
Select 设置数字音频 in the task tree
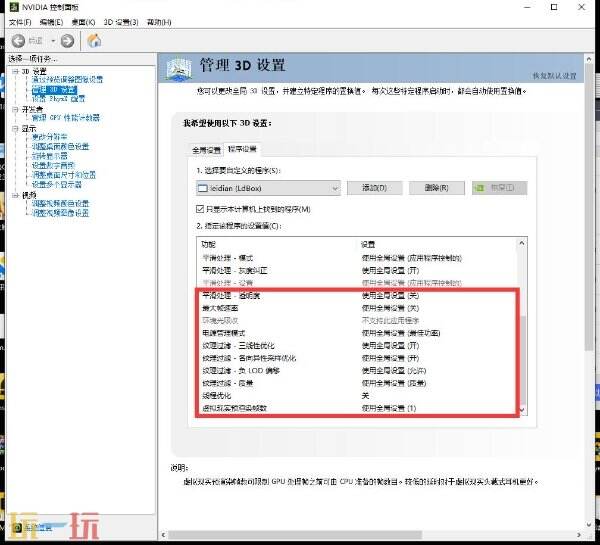click(x=53, y=165)
